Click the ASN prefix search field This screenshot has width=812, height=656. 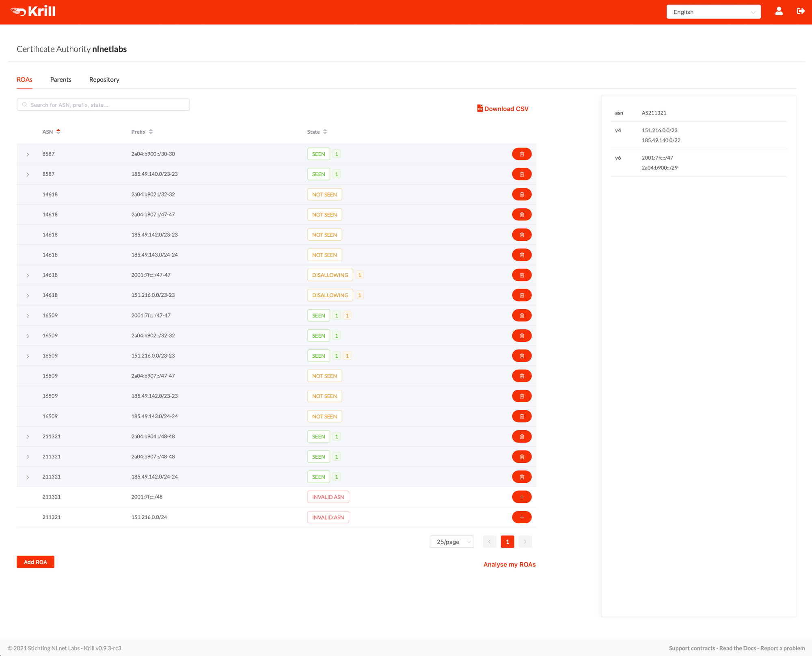pos(104,105)
